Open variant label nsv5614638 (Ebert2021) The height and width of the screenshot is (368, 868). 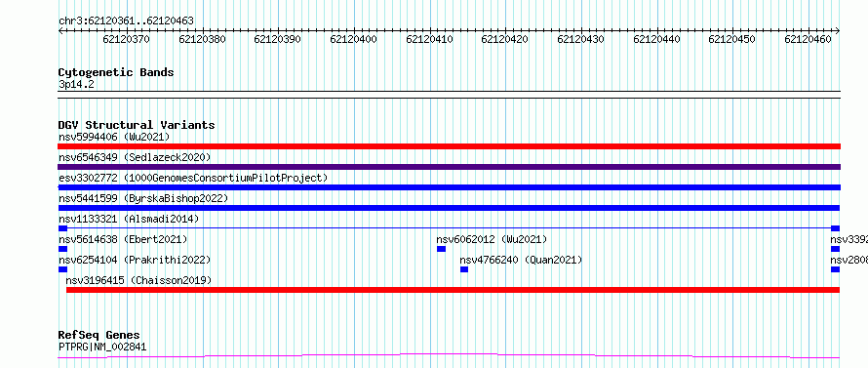tap(123, 239)
